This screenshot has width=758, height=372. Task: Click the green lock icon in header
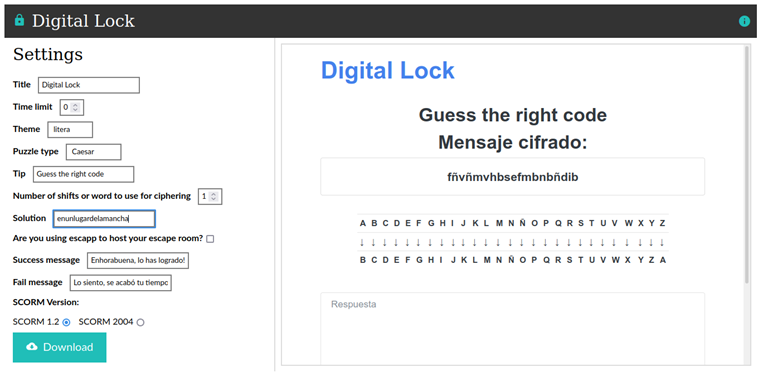(x=19, y=20)
